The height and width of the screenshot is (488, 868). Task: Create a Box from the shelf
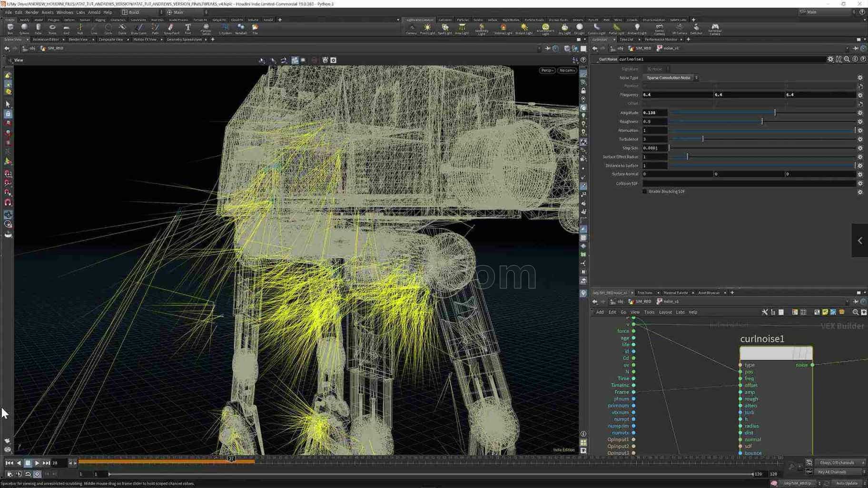(10, 29)
